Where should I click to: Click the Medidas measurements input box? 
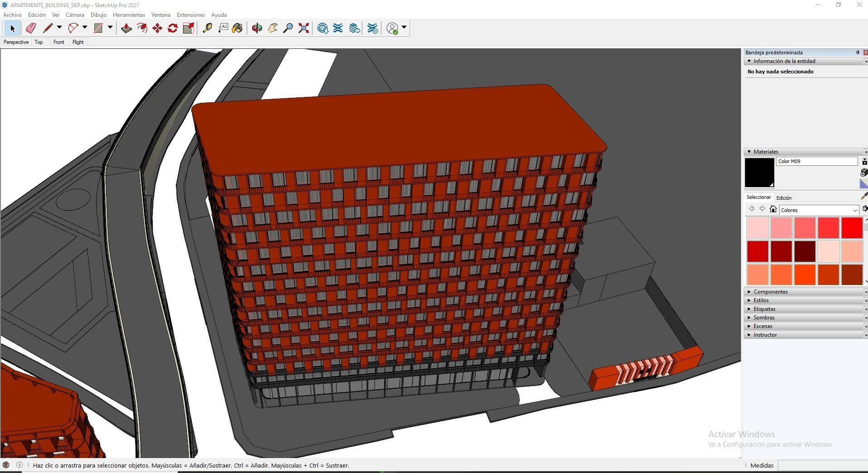(x=823, y=465)
